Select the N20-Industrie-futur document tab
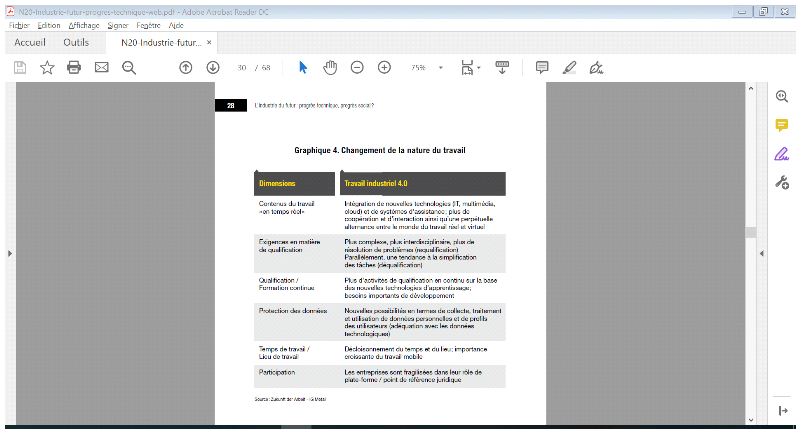 tap(161, 43)
